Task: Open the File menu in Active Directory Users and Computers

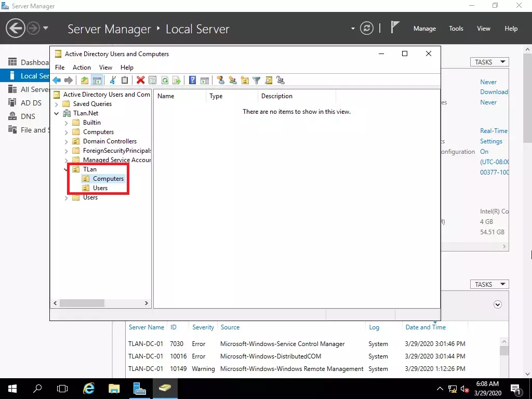Action: click(x=60, y=67)
